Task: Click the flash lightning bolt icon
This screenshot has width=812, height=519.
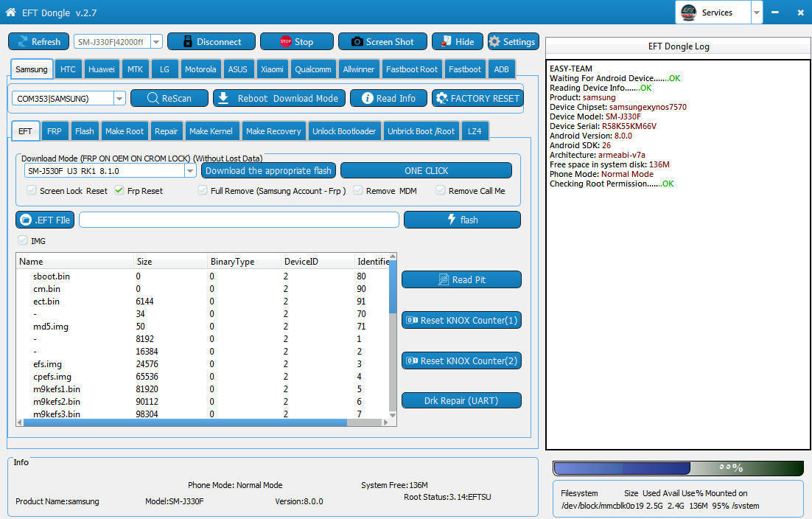Action: click(x=452, y=219)
